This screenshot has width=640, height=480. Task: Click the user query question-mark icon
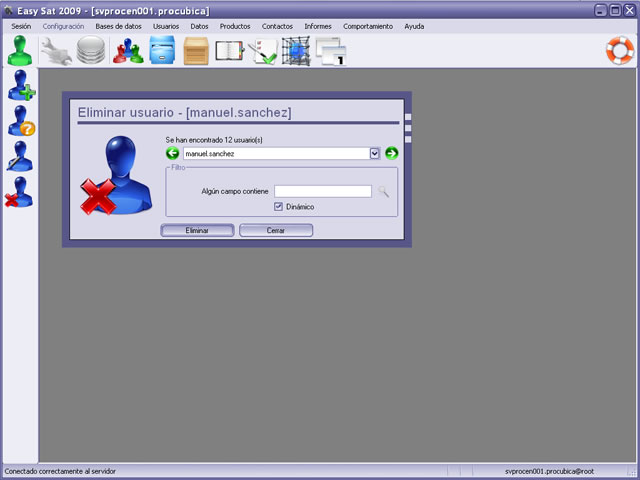pos(21,121)
